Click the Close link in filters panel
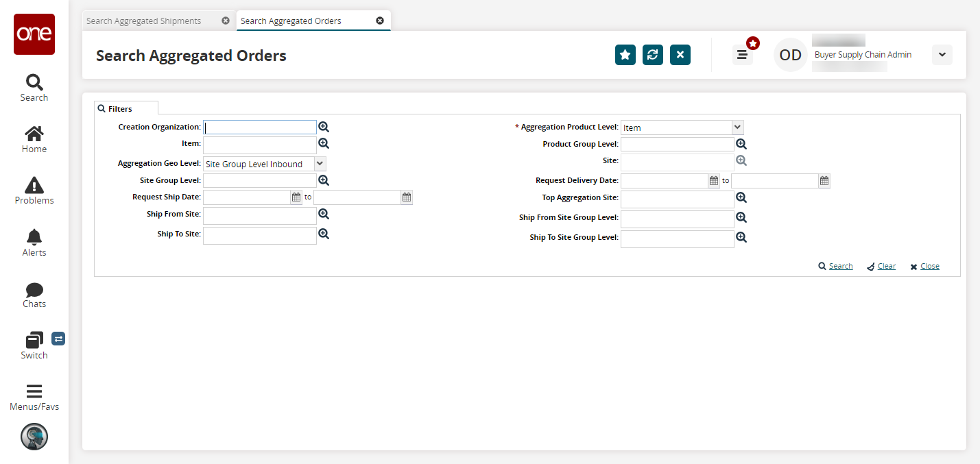The height and width of the screenshot is (464, 980). (x=929, y=267)
